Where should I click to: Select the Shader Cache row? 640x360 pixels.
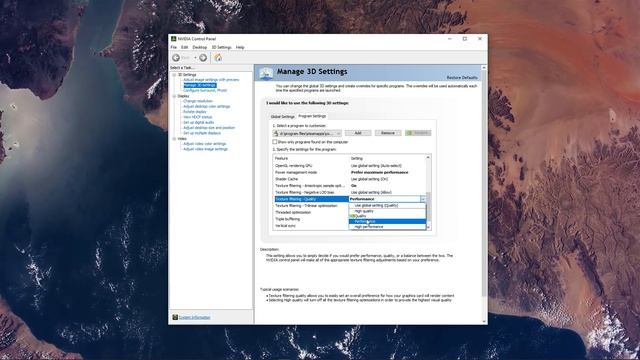point(349,179)
